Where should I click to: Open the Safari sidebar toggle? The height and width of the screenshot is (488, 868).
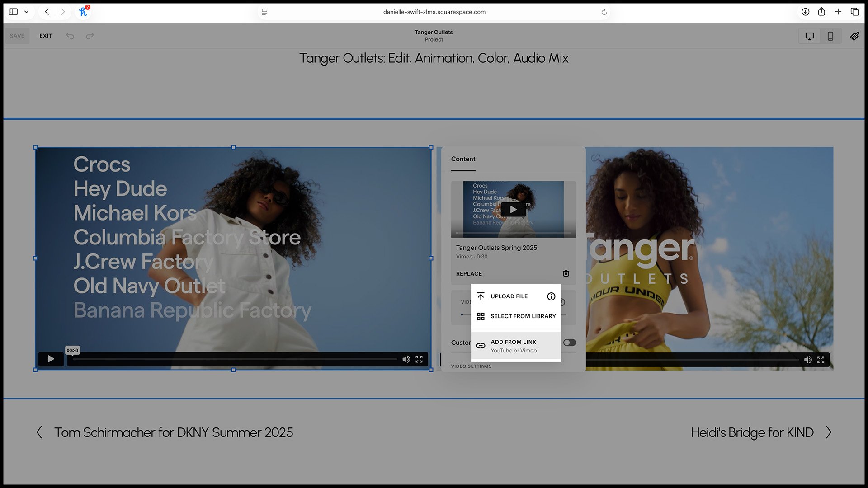tap(14, 12)
